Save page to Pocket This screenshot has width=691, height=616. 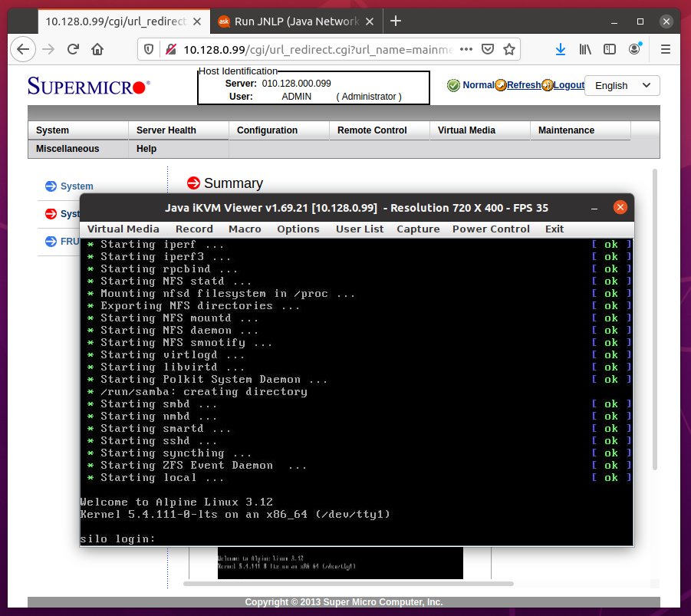click(488, 49)
